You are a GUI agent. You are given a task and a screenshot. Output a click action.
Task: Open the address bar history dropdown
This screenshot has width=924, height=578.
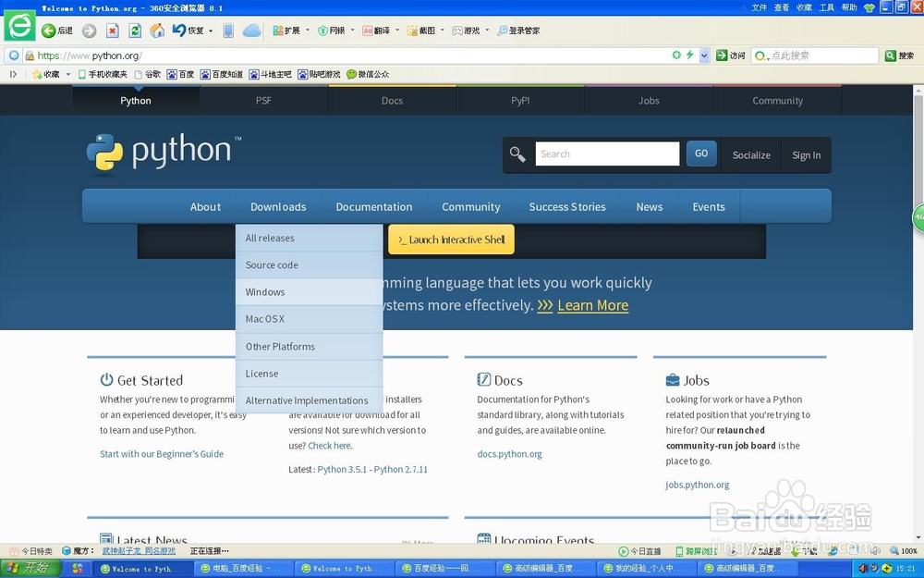point(704,55)
